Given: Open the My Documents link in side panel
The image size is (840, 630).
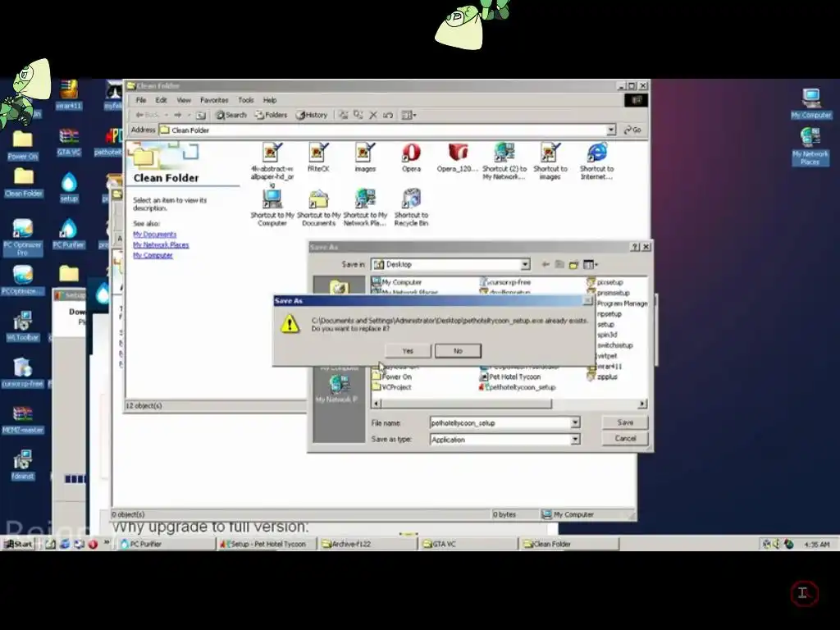Looking at the screenshot, I should point(154,235).
